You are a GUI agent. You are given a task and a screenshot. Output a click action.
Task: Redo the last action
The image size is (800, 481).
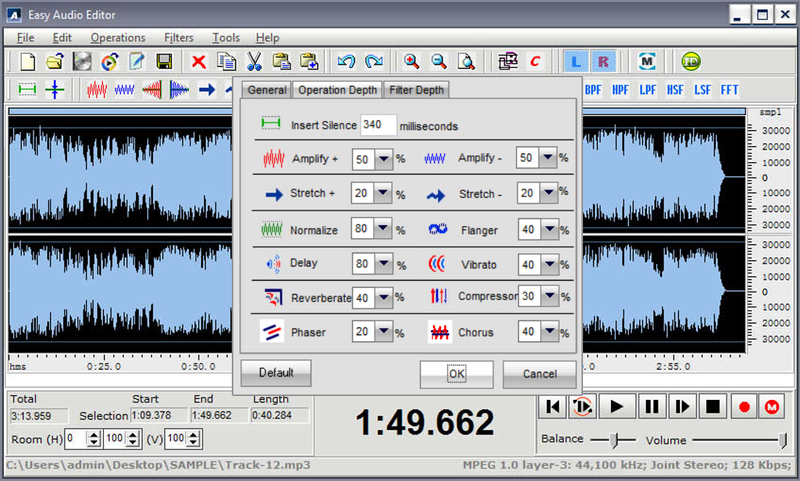(374, 62)
